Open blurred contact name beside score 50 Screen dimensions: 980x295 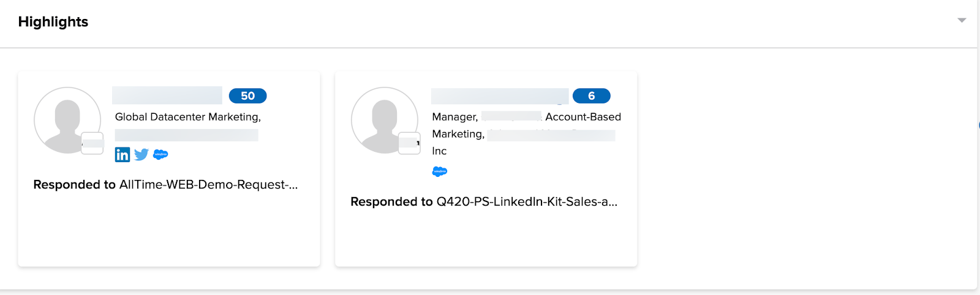pyautogui.click(x=167, y=95)
